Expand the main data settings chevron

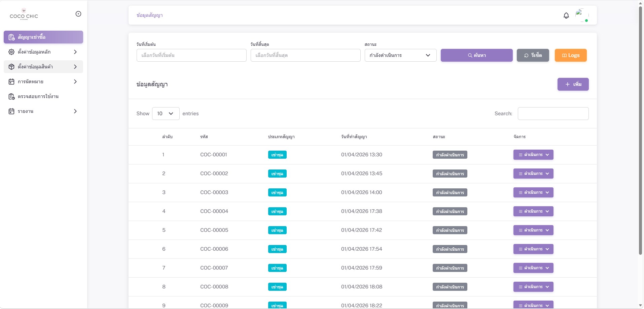click(75, 52)
